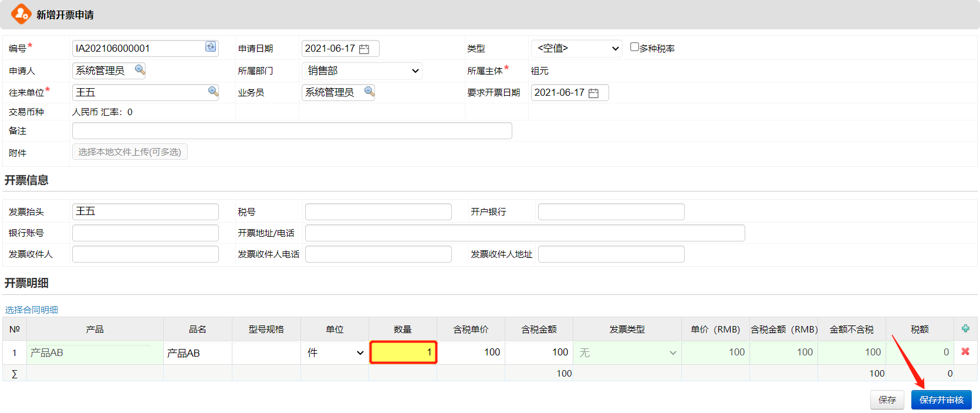Click the 型号规格 column header
This screenshot has height=413, width=980.
pyautogui.click(x=266, y=329)
